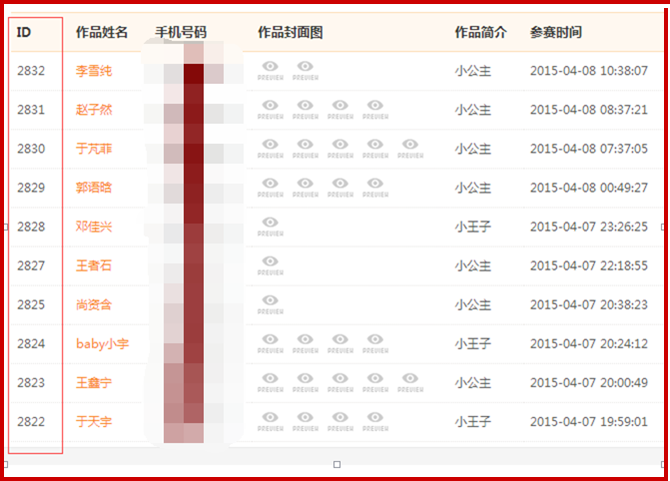Click second preview eye in row 2832
670x481 pixels.
pyautogui.click(x=305, y=69)
